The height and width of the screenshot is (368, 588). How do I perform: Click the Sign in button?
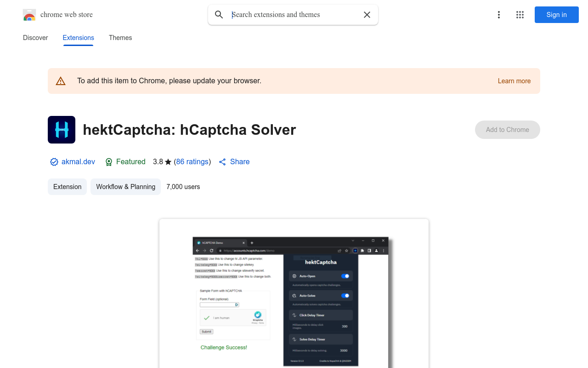556,14
